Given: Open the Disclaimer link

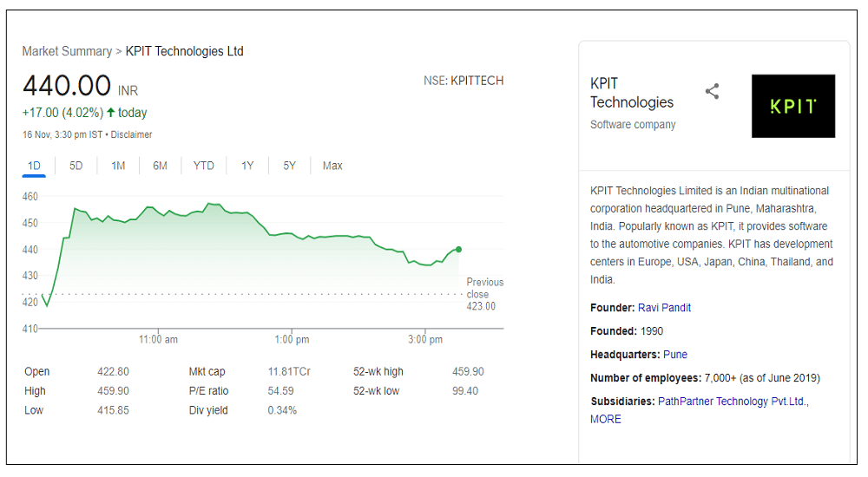Looking at the screenshot, I should (131, 134).
